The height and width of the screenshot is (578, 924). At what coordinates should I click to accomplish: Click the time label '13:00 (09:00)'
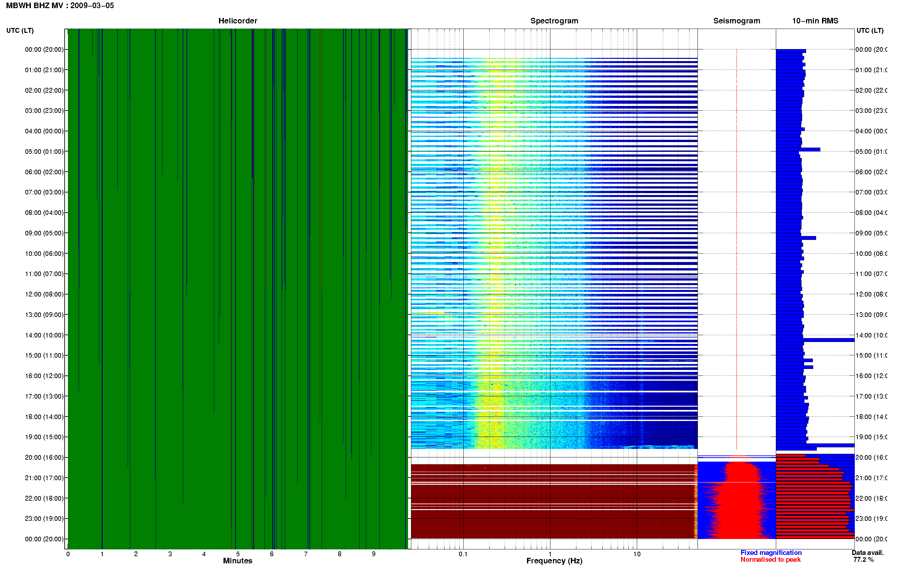point(44,315)
